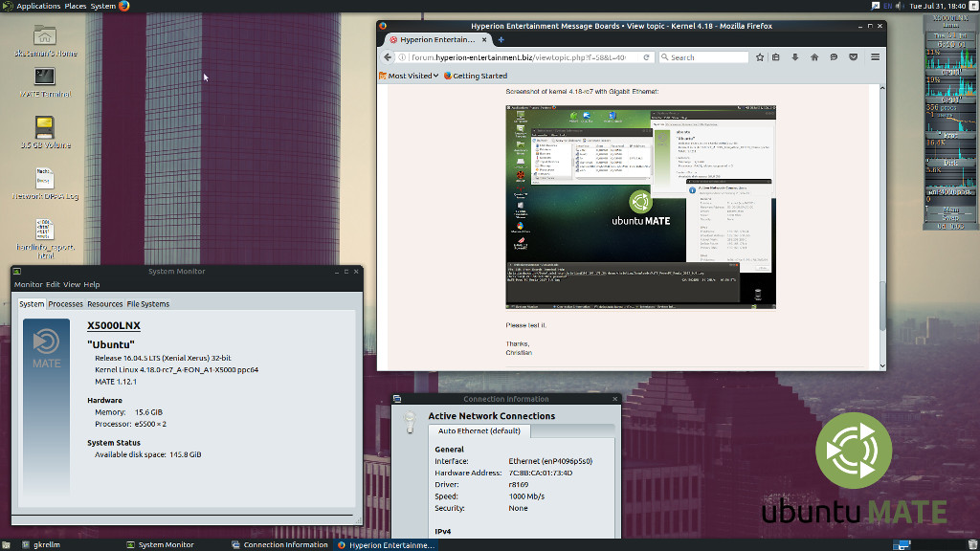Click the 'Kernel Linux 4.18.0-rc7' line
The height and width of the screenshot is (551, 980).
pos(177,369)
